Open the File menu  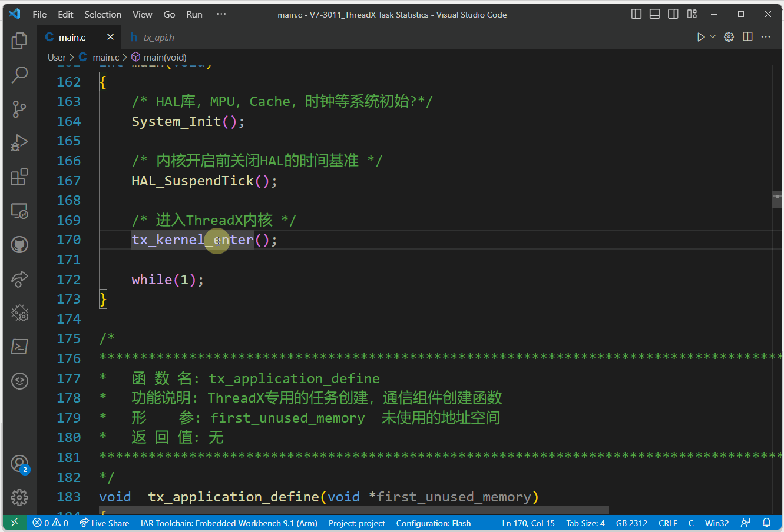39,14
